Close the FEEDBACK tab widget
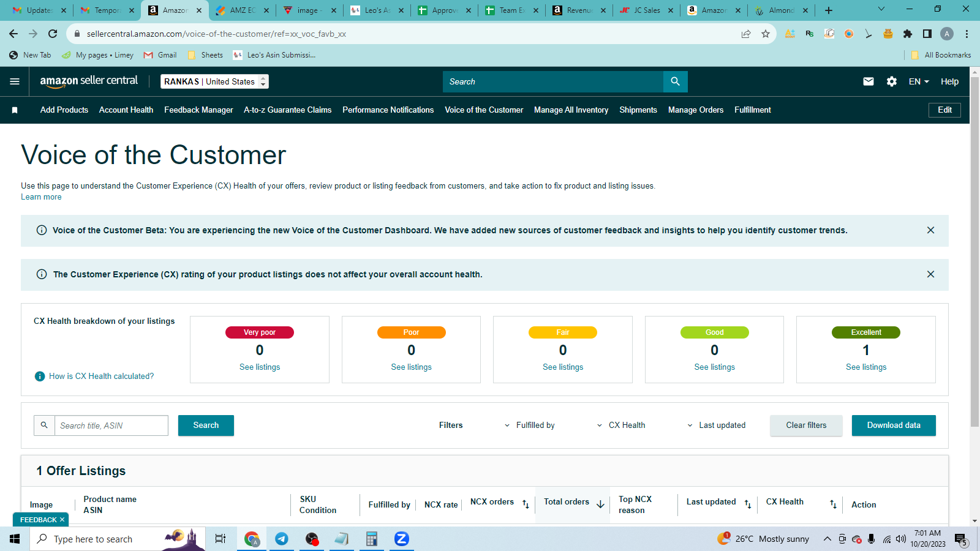Viewport: 980px width, 551px height. [62, 520]
